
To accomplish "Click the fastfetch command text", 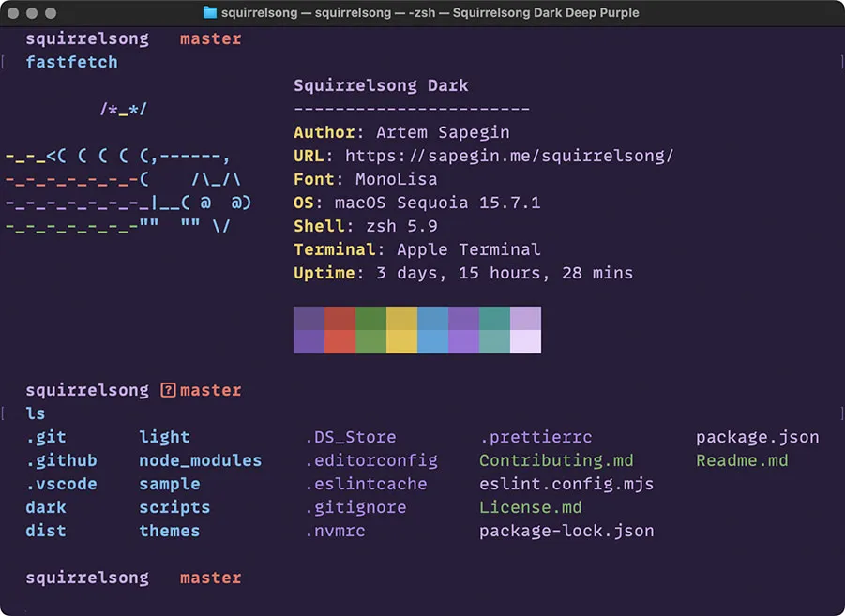I will (71, 62).
